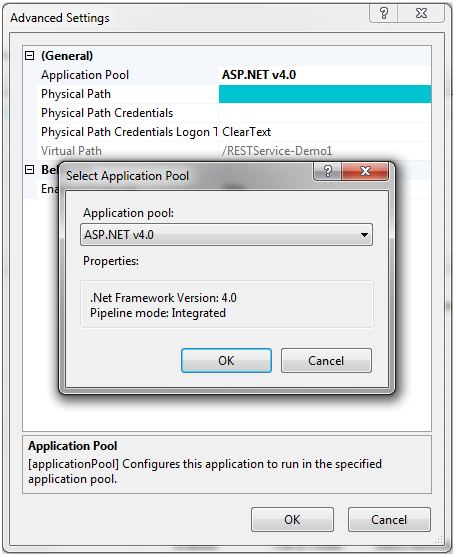Click the help icon of Advanced Settings window

[x=384, y=13]
